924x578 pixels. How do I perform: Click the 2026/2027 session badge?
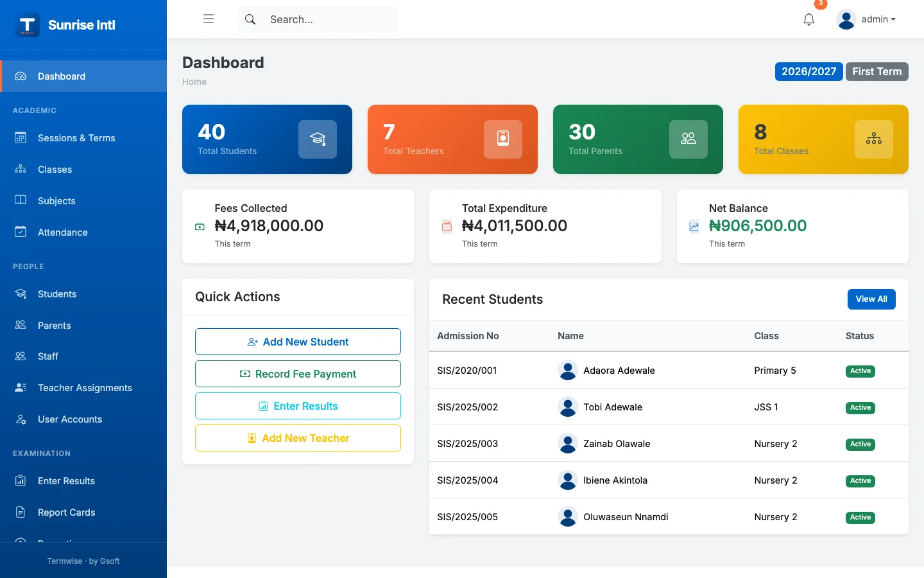(809, 71)
